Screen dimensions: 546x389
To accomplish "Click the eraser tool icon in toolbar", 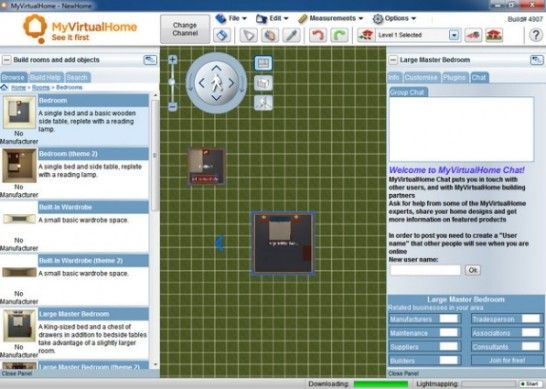I will (222, 35).
